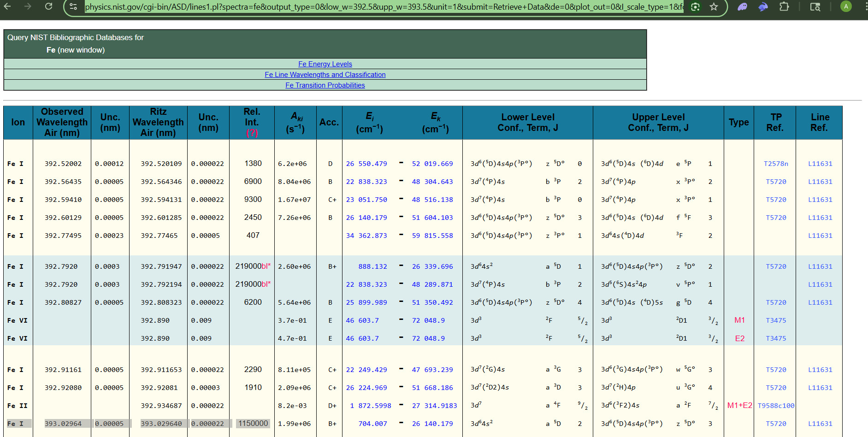Click the red question mark under Rel. Int.

point(252,133)
